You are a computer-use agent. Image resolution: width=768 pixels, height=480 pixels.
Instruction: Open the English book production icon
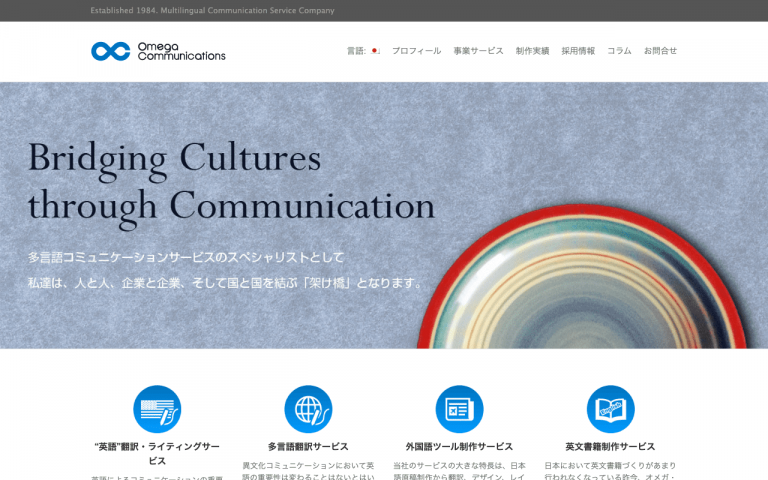point(610,409)
